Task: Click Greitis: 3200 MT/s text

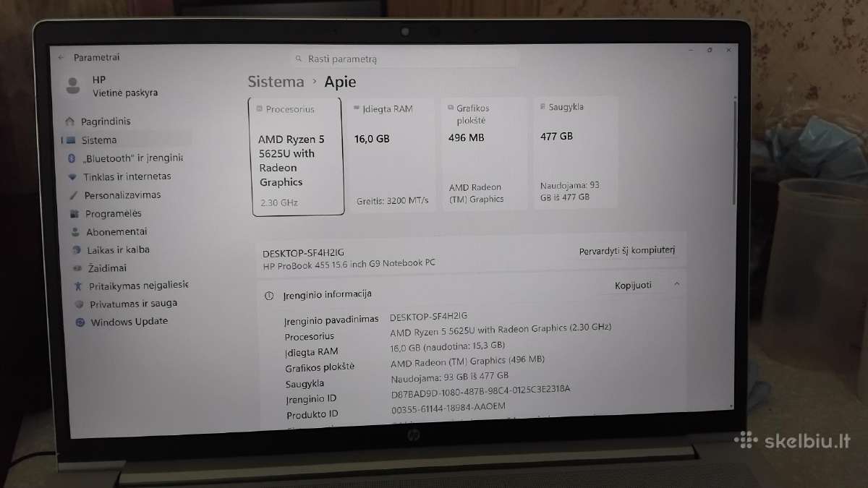Action: [392, 200]
